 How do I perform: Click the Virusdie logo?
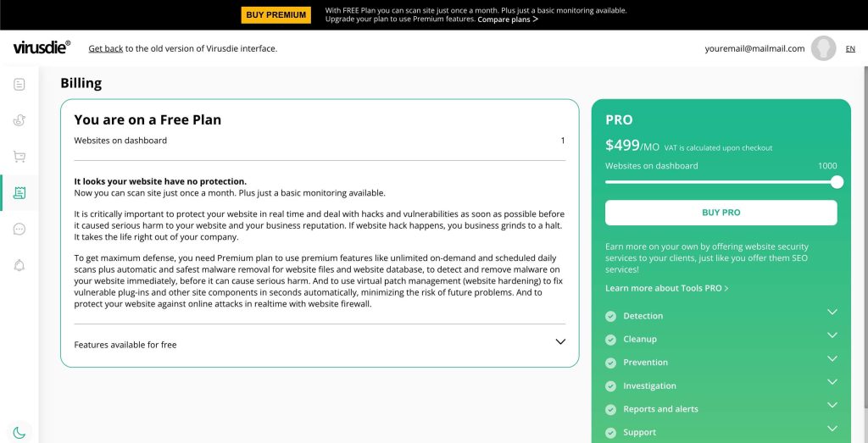(x=42, y=47)
